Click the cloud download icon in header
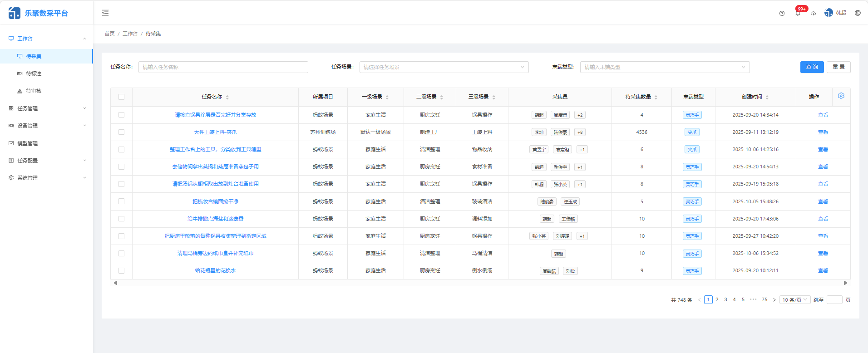Image resolution: width=868 pixels, height=353 pixels. (x=814, y=13)
